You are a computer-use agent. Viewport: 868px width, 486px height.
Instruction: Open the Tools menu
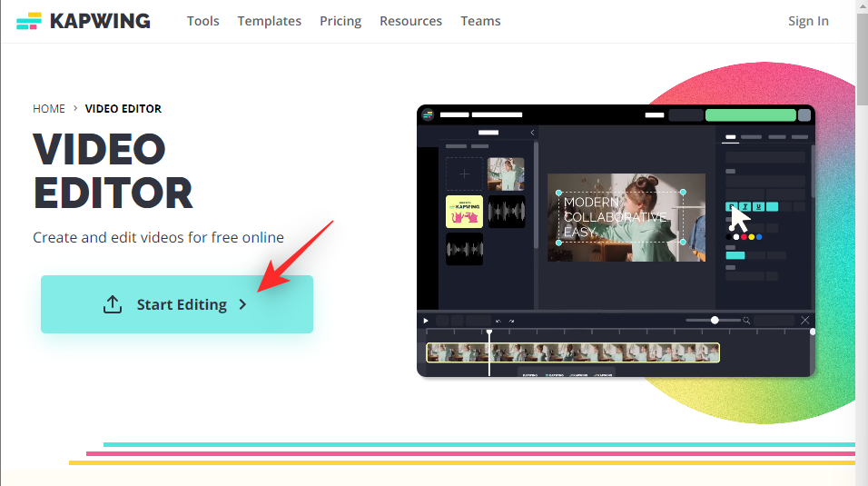click(x=202, y=21)
